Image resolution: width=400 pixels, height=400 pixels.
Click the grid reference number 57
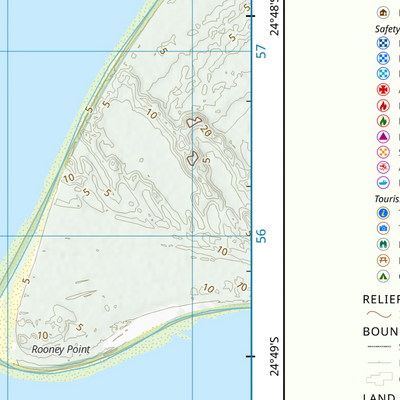(262, 51)
